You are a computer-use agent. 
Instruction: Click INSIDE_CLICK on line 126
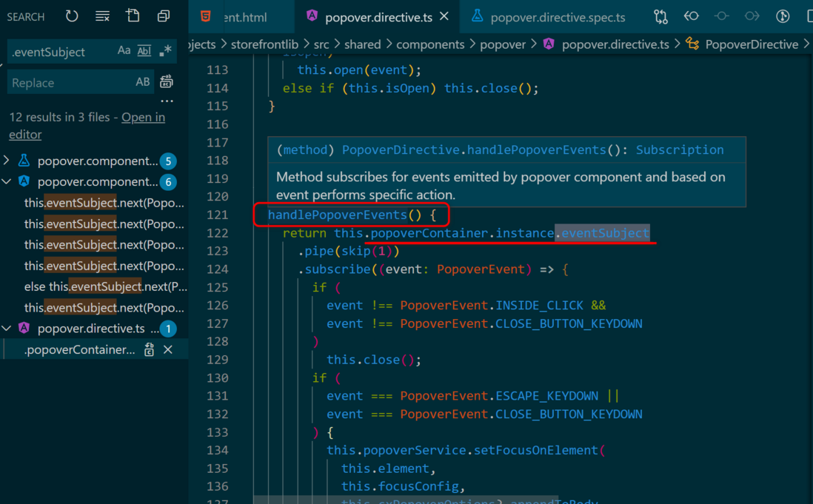[x=539, y=305]
